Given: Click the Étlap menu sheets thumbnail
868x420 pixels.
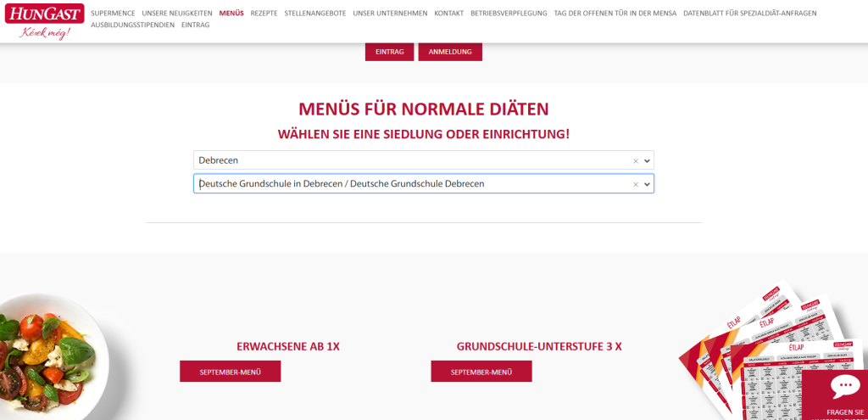Looking at the screenshot, I should [754, 348].
